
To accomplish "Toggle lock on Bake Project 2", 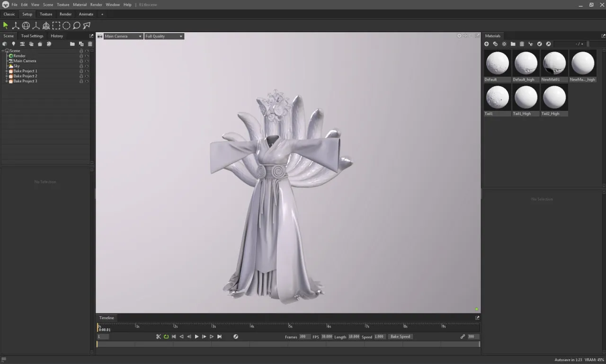I will [x=81, y=76].
